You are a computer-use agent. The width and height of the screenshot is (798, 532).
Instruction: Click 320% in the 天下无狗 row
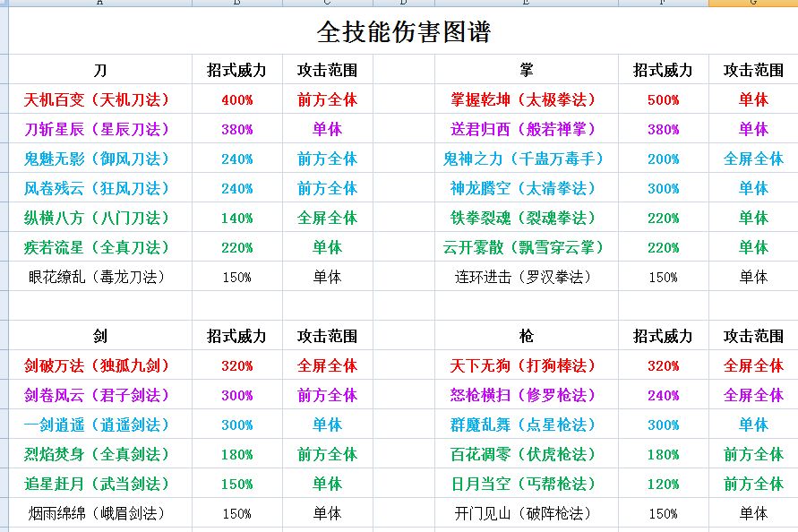(x=663, y=365)
